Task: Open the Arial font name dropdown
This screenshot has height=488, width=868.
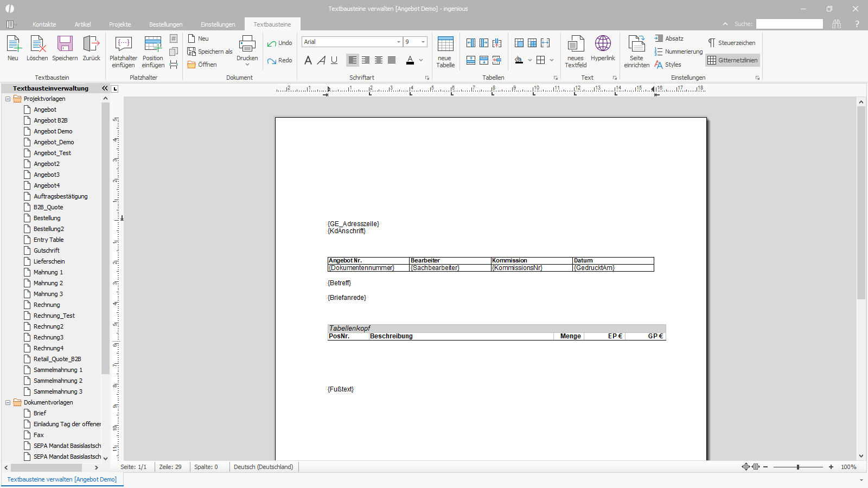Action: click(x=399, y=42)
